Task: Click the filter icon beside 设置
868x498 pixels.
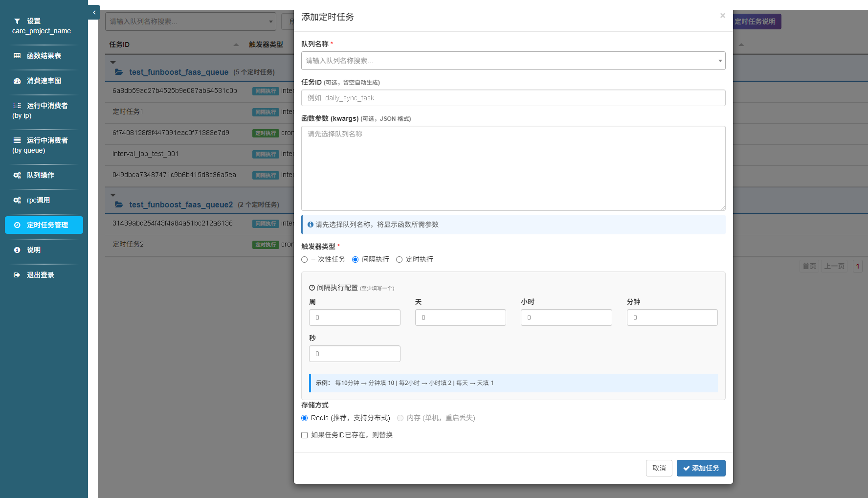Action: (x=17, y=21)
